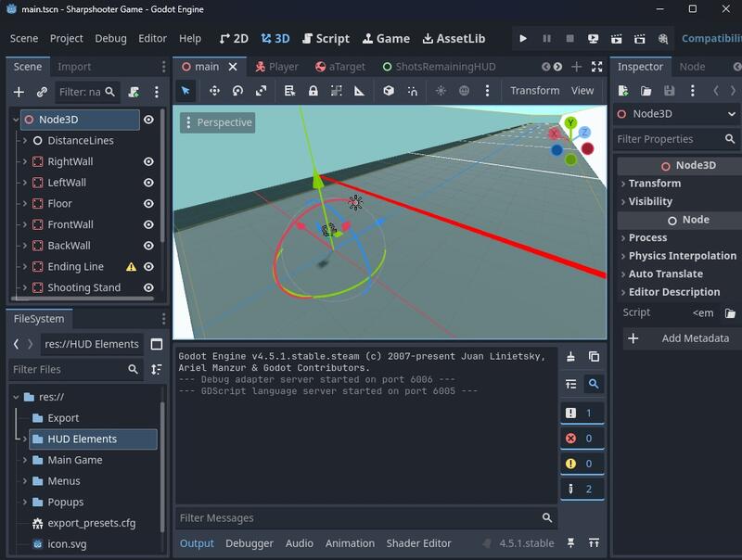The height and width of the screenshot is (560, 742).
Task: Expand the DistanceLines node
Action: click(25, 141)
